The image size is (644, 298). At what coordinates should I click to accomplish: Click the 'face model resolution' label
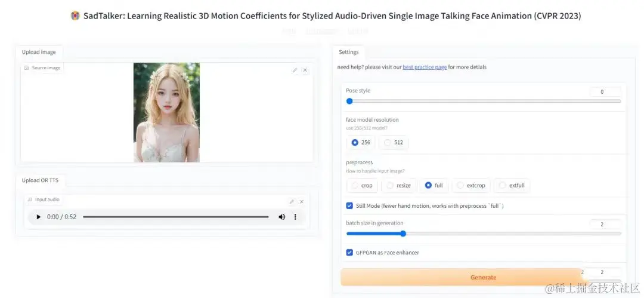pyautogui.click(x=372, y=120)
